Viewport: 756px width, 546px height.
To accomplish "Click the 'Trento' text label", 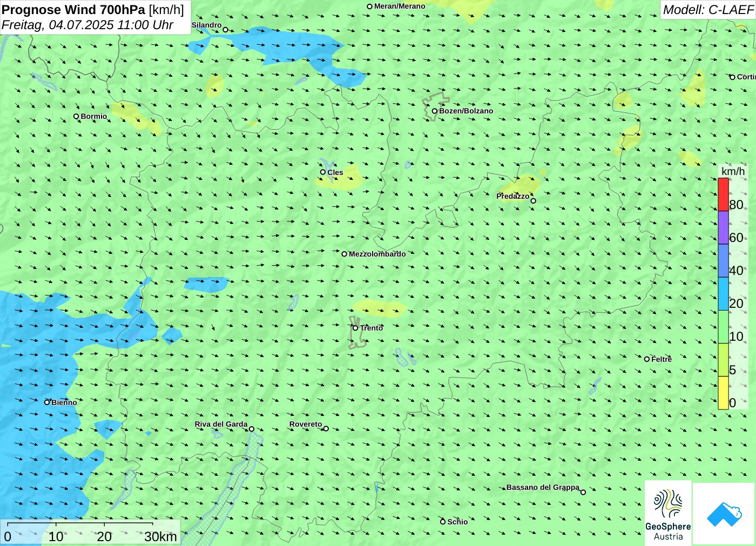I will click(372, 328).
